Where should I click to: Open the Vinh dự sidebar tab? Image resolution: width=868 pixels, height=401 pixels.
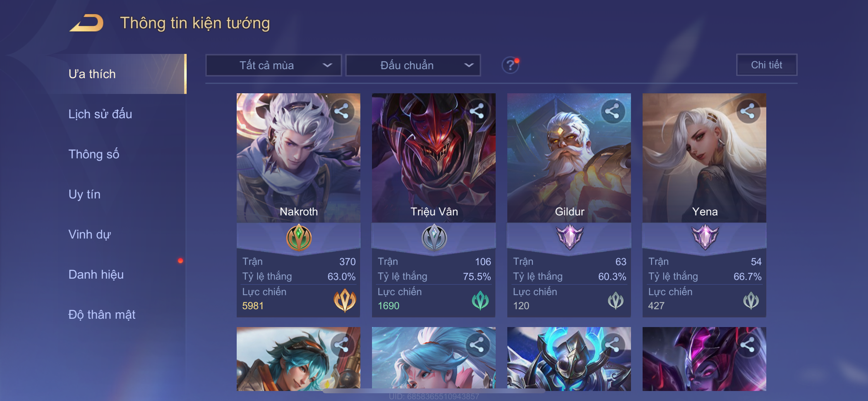[x=90, y=234]
